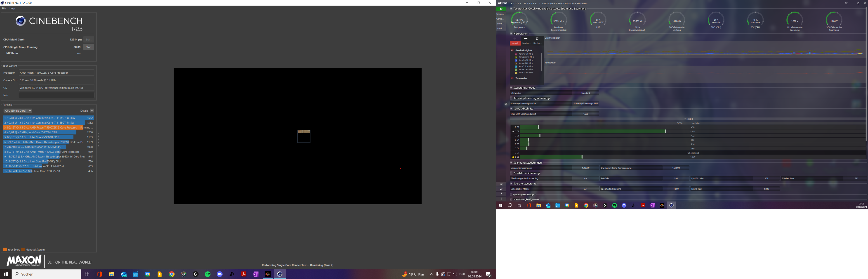
Task: Click the reset icon above Durchschnitt tab
Action: click(x=537, y=39)
